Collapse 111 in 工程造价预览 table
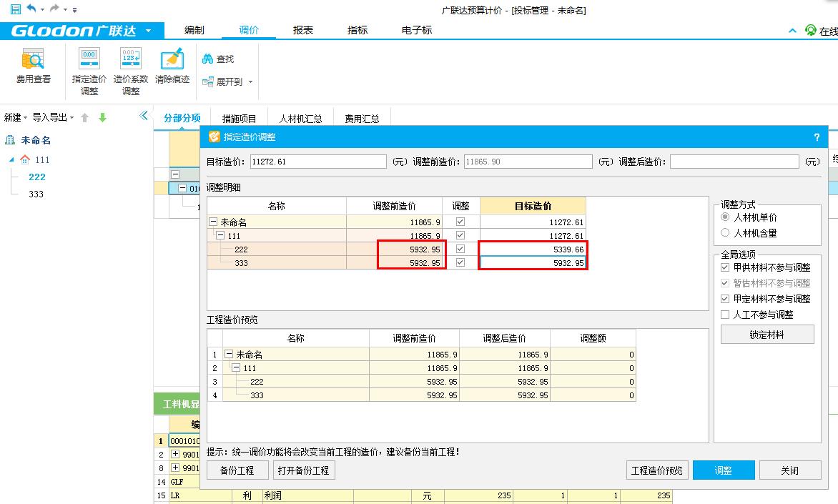The width and height of the screenshot is (838, 504). (x=236, y=367)
